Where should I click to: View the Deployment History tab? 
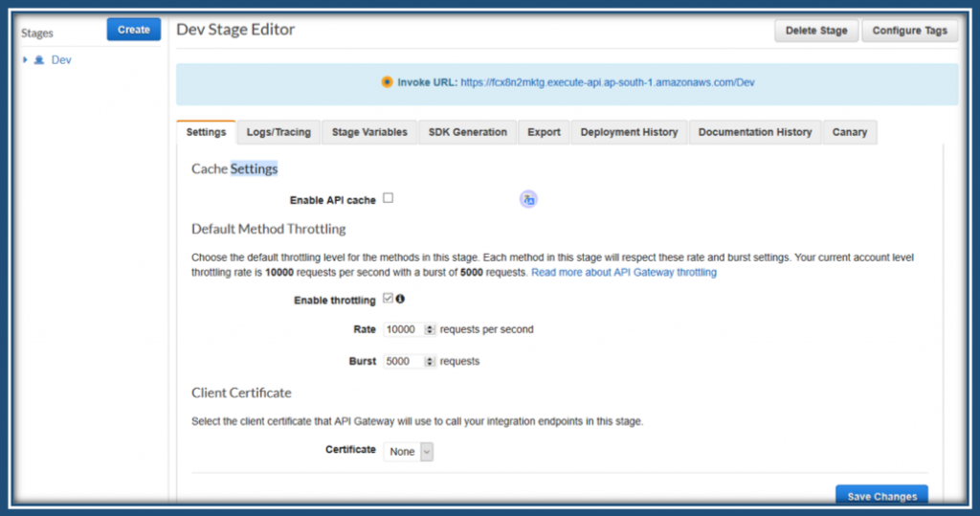(x=629, y=132)
